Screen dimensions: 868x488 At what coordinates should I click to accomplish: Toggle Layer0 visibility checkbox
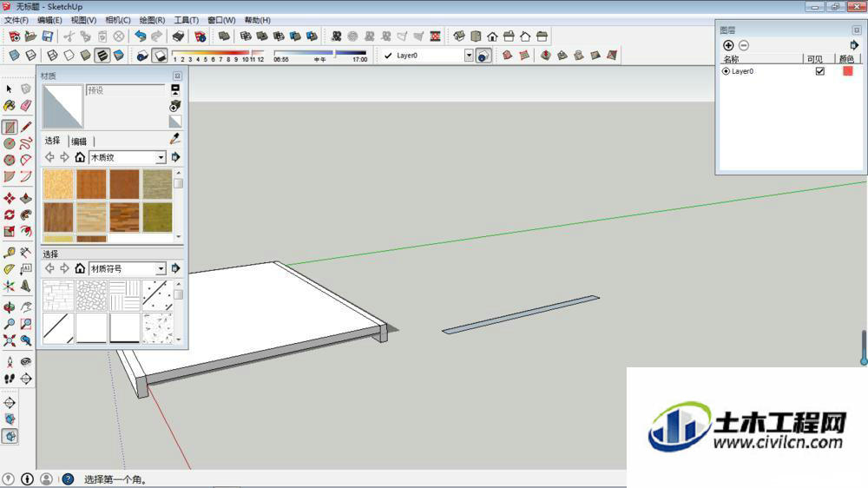tap(820, 71)
